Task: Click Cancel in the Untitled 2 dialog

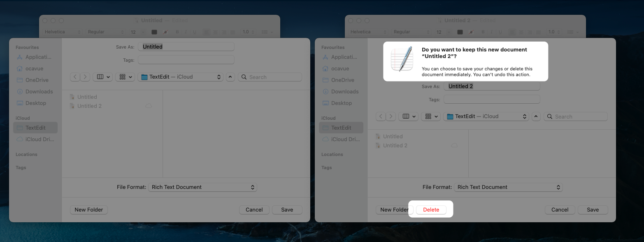Action: click(560, 209)
